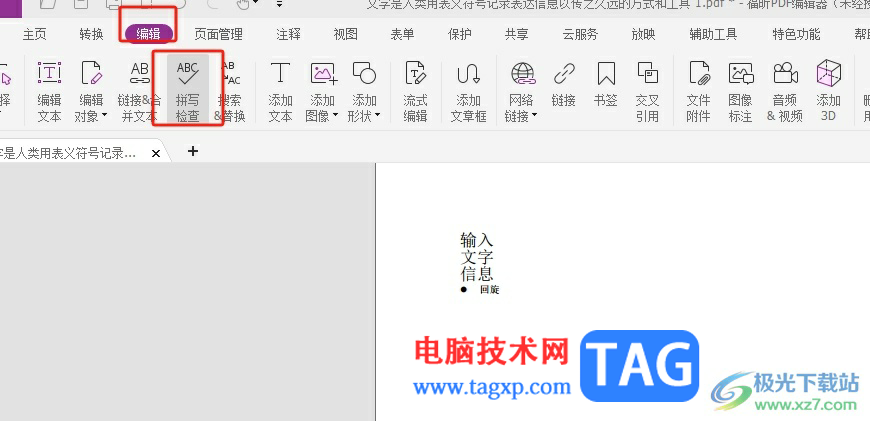Select the Add Shapes tool
Viewport: 870px width, 421px height.
[x=365, y=92]
